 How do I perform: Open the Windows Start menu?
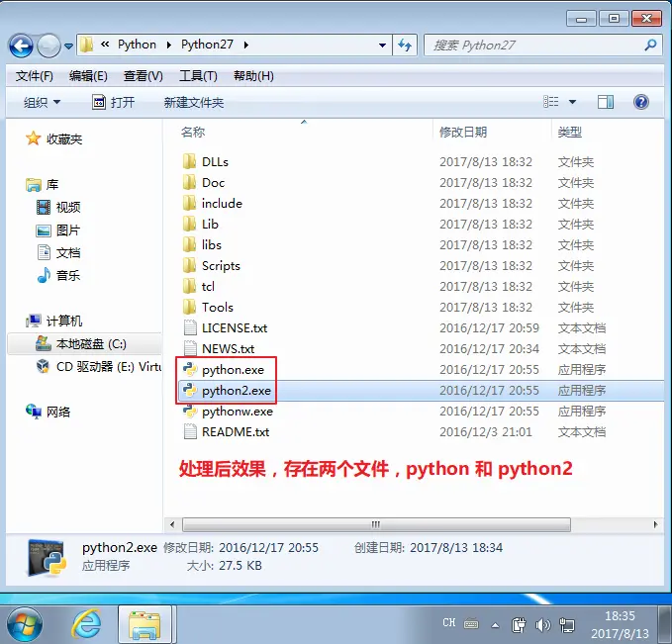(x=25, y=625)
